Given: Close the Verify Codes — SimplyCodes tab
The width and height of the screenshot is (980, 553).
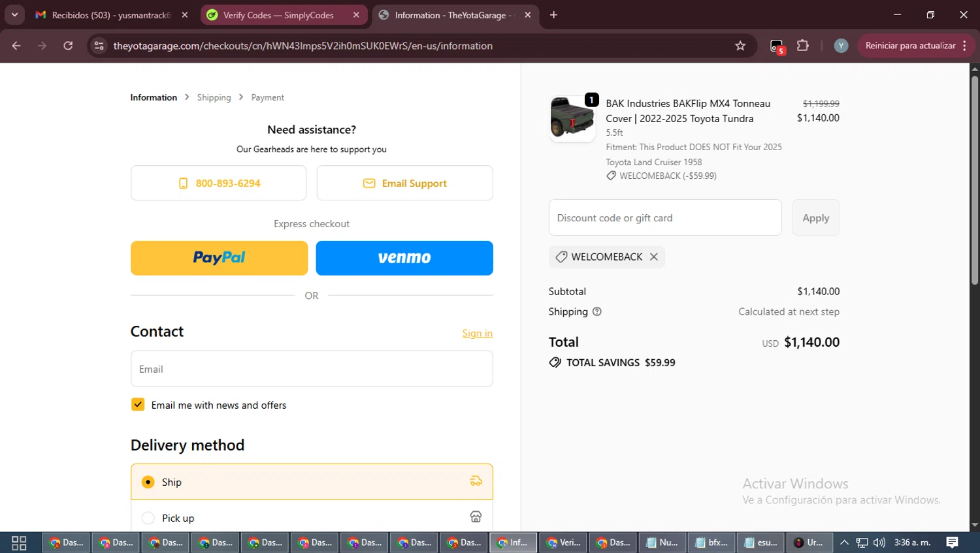Looking at the screenshot, I should point(356,15).
